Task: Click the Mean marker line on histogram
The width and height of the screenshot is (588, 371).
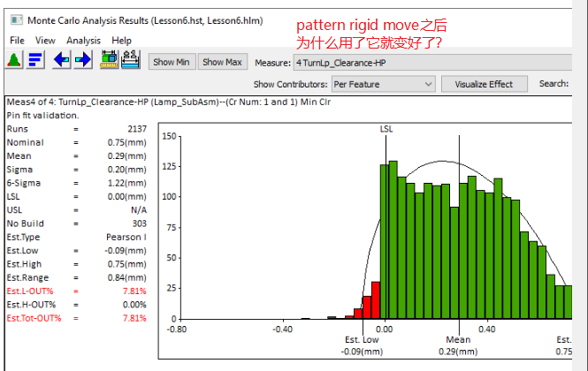Action: 458,221
